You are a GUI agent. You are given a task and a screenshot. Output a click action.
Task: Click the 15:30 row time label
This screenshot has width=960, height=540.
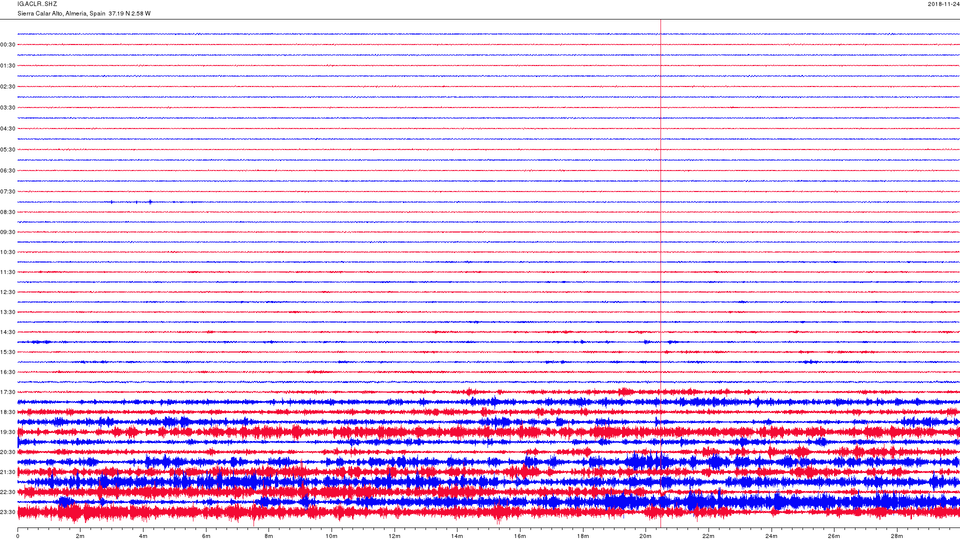pos(8,352)
